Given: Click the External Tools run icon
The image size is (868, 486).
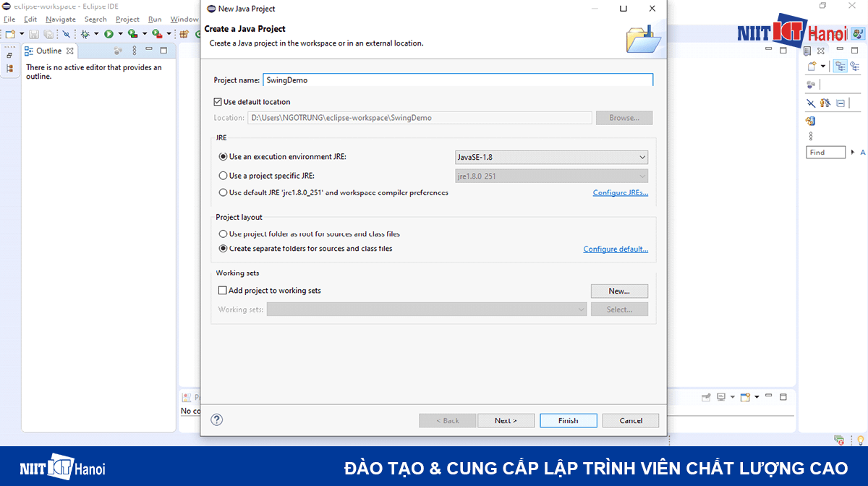Looking at the screenshot, I should pyautogui.click(x=157, y=33).
